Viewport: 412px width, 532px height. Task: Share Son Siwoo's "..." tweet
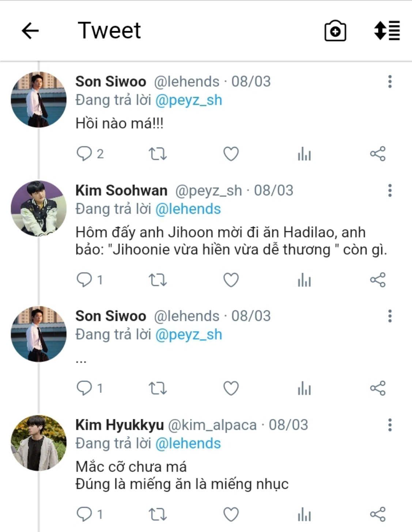(378, 388)
